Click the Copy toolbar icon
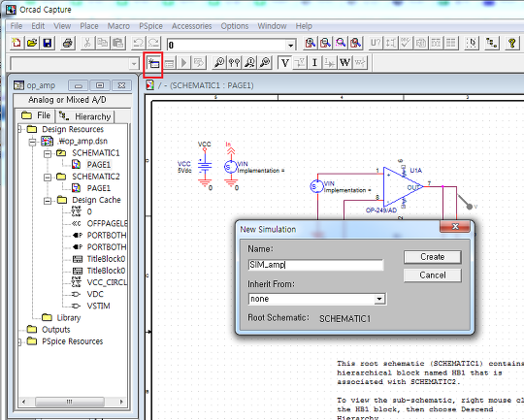524x420 pixels. tap(102, 43)
